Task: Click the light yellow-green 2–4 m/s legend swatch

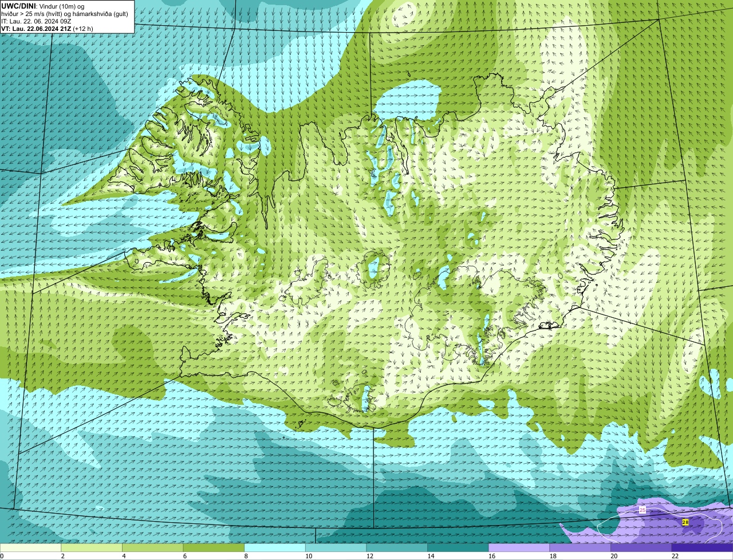Action: tap(92, 548)
